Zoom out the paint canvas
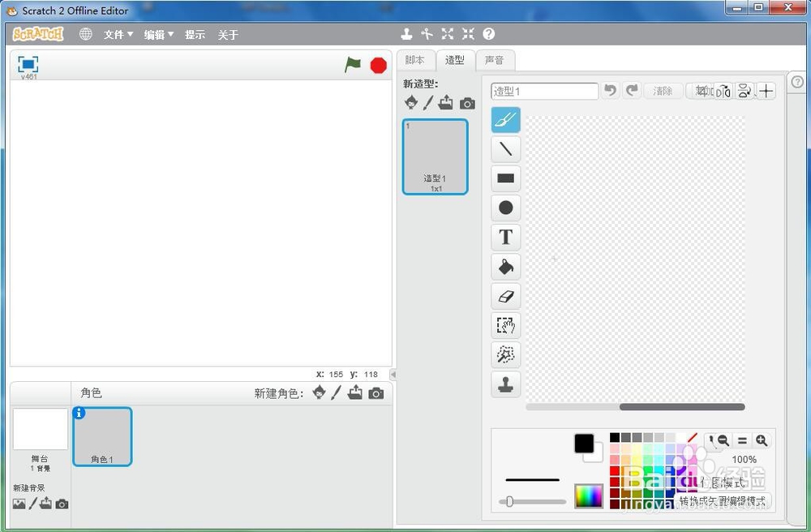Screen dimensions: 811x532 (x=723, y=440)
